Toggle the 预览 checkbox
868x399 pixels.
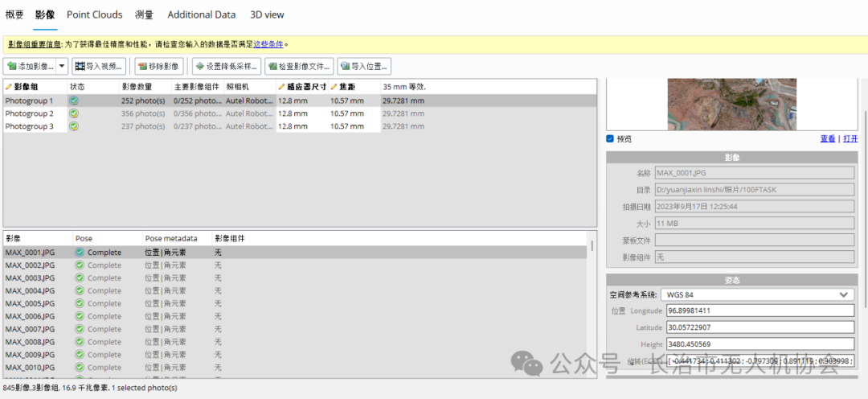[x=610, y=138]
